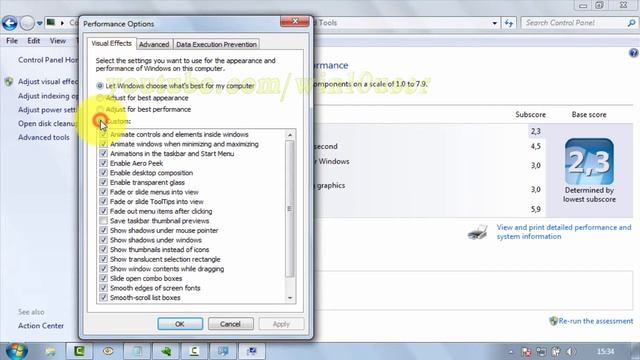Screen dimensions: 640x360
Task: Click the address bar refresh button
Action: click(509, 23)
